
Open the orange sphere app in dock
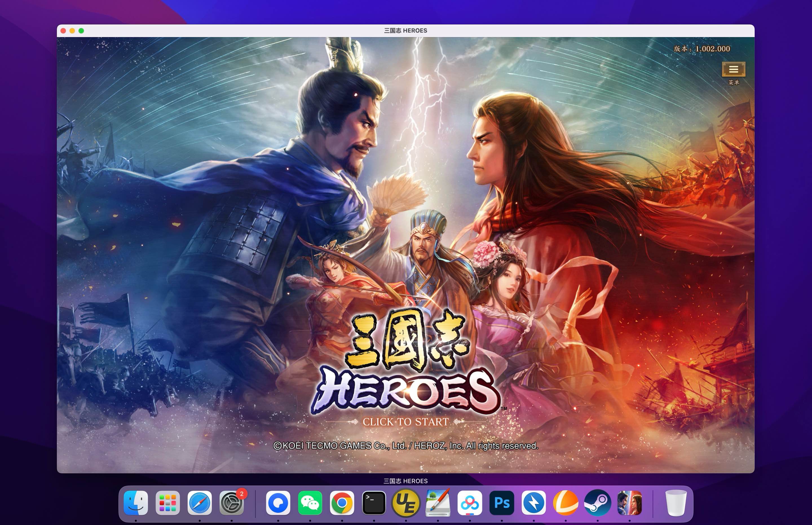click(566, 503)
